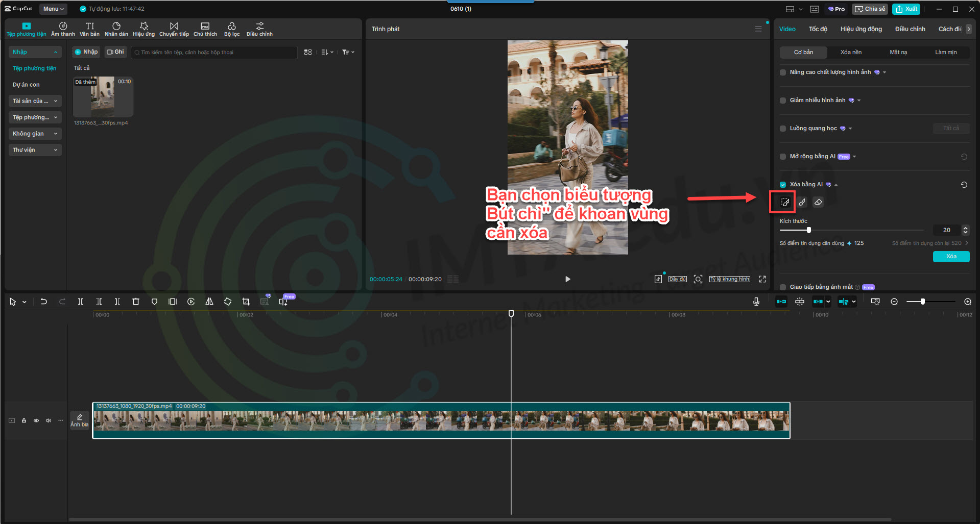The width and height of the screenshot is (980, 524).
Task: Expand the Tài sản của sidebar item
Action: coord(35,101)
